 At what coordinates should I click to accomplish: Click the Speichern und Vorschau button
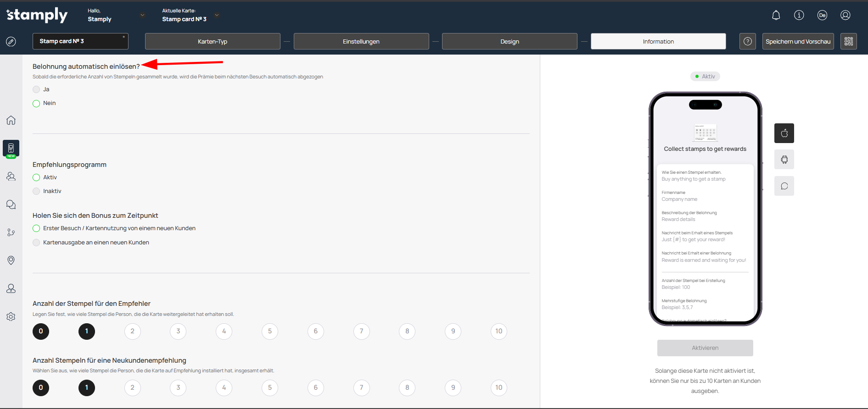coord(798,41)
